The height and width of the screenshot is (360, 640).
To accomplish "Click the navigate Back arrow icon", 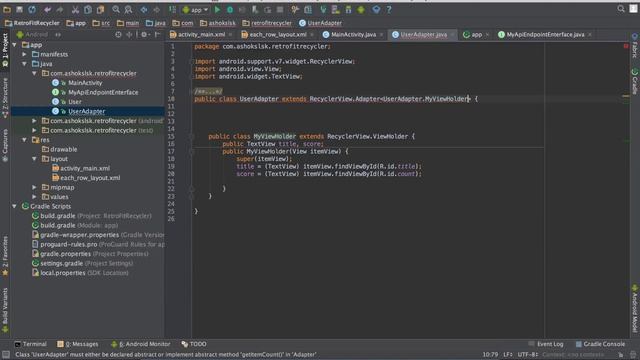I will (144, 9).
